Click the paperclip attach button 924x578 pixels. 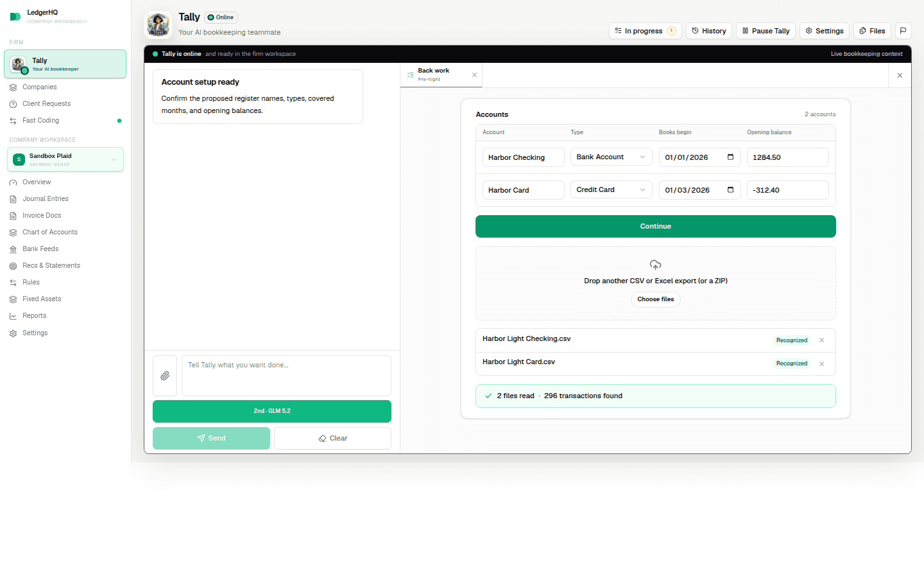pyautogui.click(x=165, y=376)
